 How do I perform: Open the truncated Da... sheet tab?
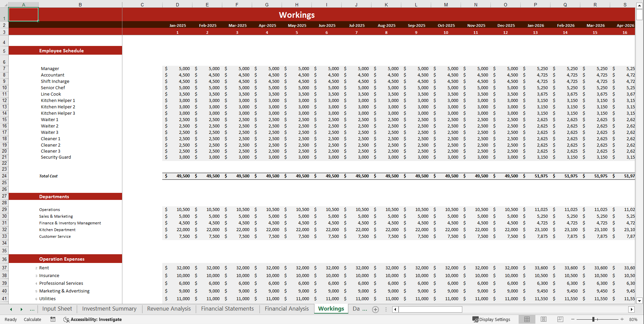[x=359, y=309]
